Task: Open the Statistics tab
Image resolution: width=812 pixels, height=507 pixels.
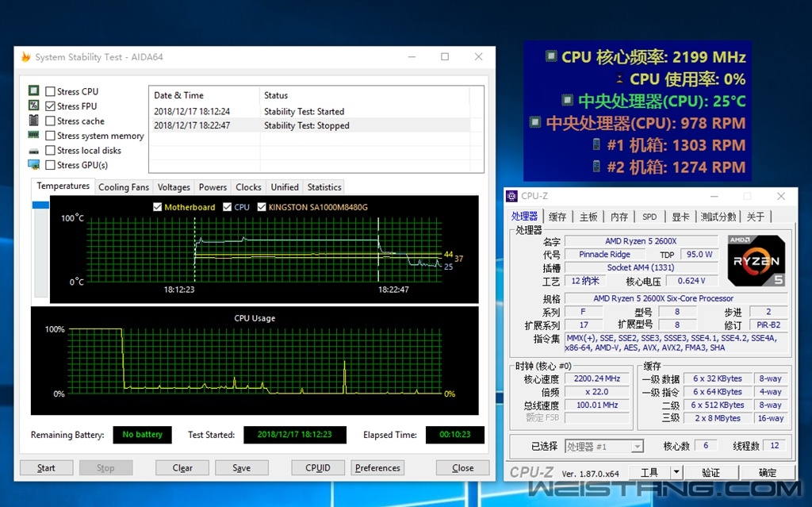Action: click(x=324, y=187)
